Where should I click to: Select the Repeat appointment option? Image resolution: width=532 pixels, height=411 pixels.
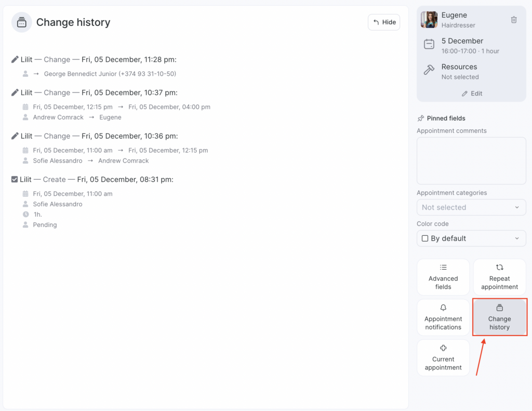point(499,277)
